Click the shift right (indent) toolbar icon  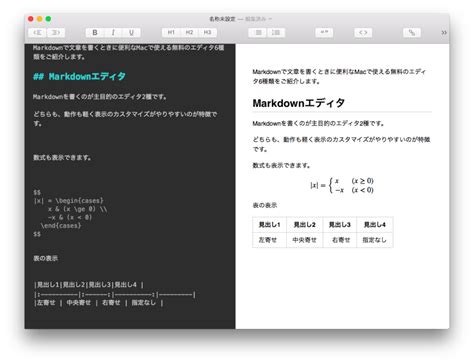pos(56,32)
